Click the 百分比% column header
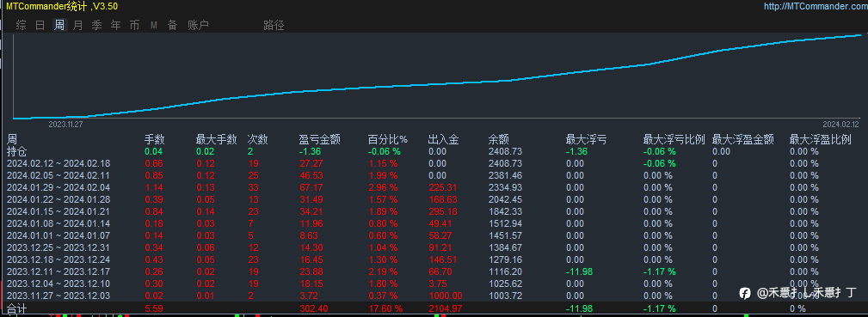The height and width of the screenshot is (317, 868). pyautogui.click(x=388, y=139)
